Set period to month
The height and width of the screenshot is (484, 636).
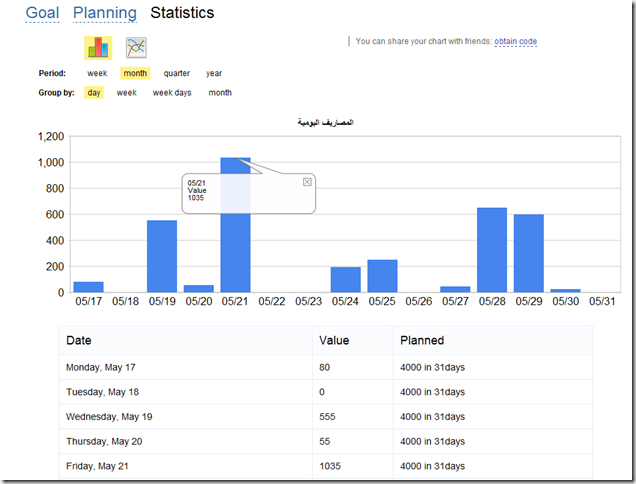134,73
